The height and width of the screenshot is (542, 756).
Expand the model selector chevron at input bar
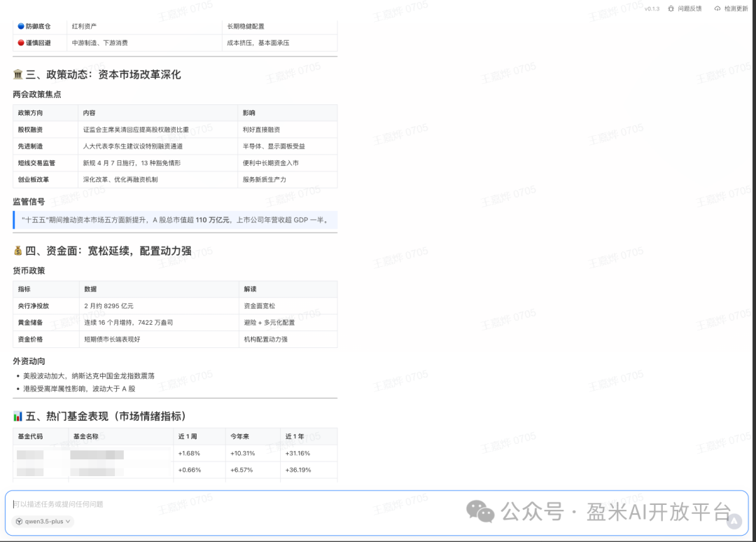[x=67, y=521]
